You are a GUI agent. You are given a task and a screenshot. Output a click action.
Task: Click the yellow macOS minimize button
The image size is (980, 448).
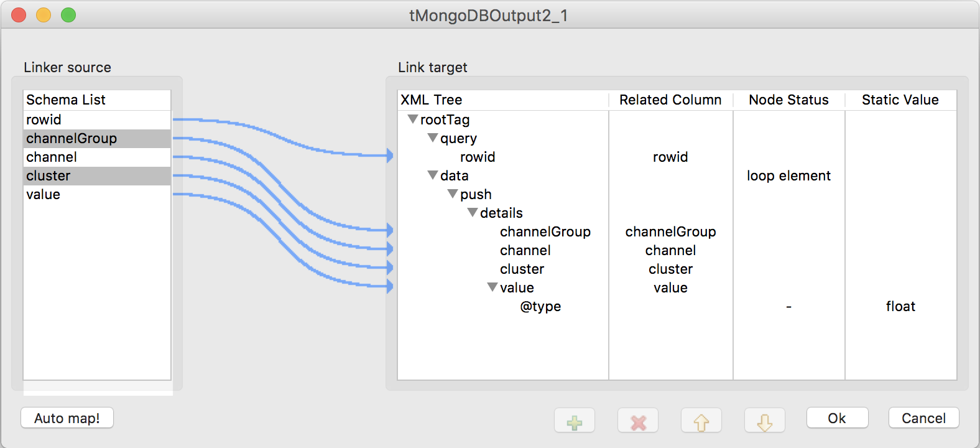point(44,15)
